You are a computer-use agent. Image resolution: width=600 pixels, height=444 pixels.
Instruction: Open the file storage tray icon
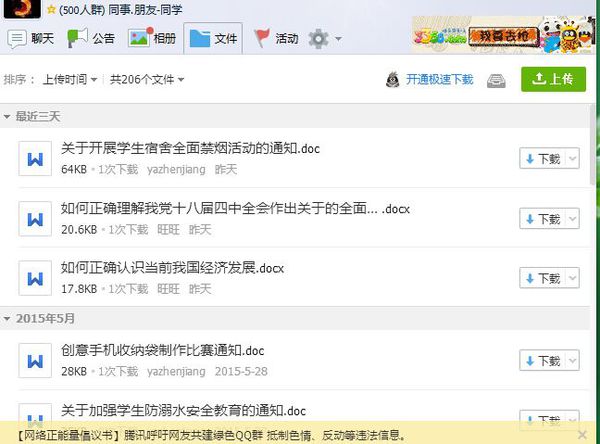point(496,80)
